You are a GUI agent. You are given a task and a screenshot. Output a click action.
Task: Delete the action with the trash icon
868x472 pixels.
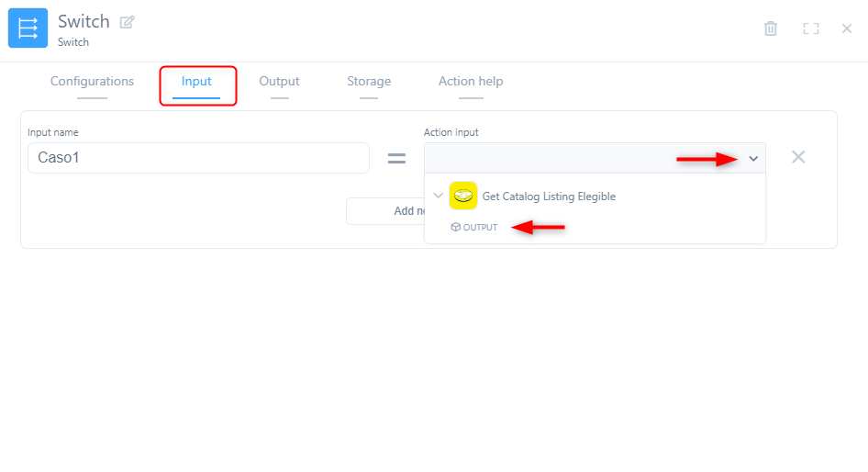tap(771, 28)
